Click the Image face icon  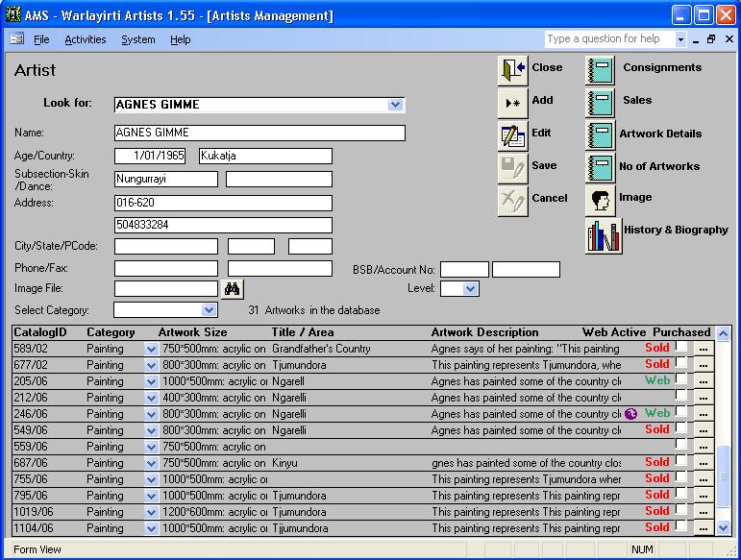(600, 201)
